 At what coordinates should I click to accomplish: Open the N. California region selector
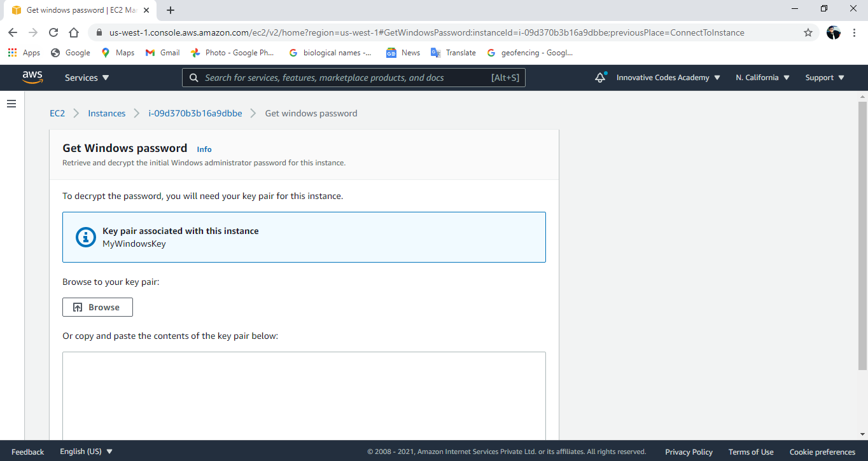pos(762,78)
